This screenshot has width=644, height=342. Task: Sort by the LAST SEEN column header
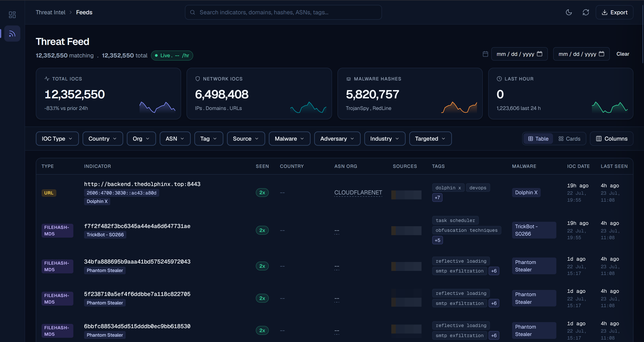tap(614, 166)
